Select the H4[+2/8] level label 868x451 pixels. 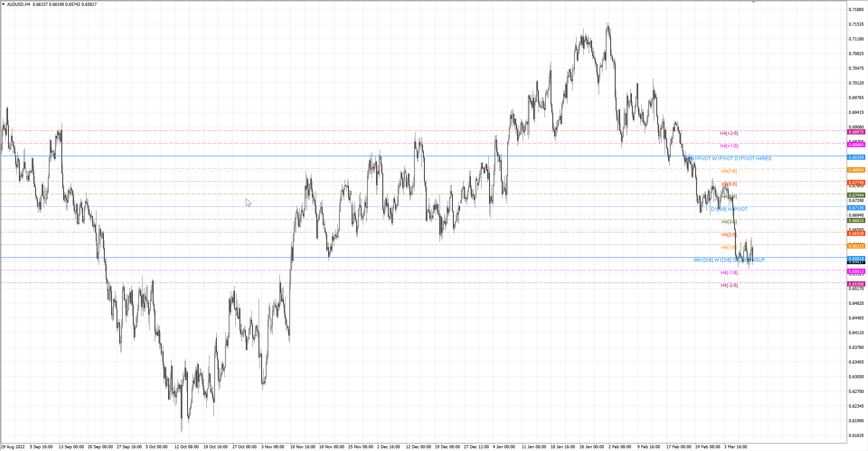pyautogui.click(x=729, y=133)
